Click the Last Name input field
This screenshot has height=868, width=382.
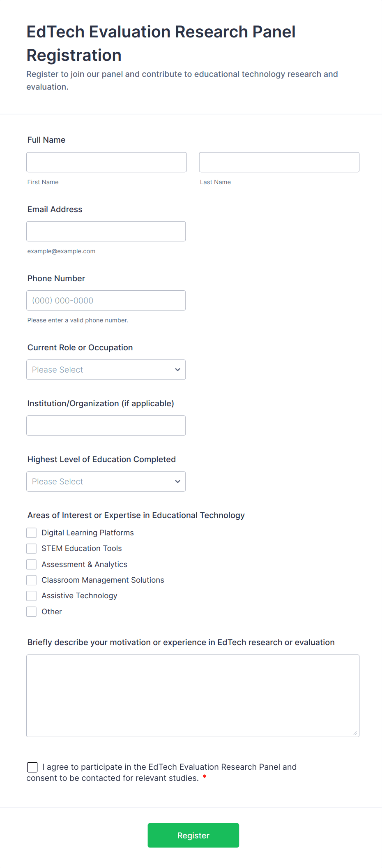tap(278, 162)
